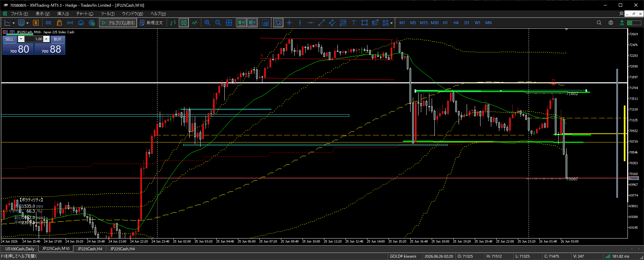The width and height of the screenshot is (644, 260).
Task: Open the Signals broadcast icon
Action: point(70,23)
